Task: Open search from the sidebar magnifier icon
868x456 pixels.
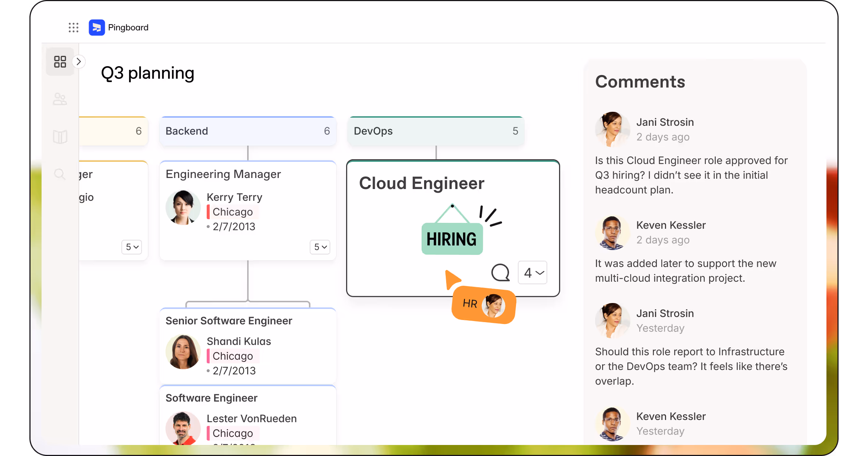Action: pos(60,174)
